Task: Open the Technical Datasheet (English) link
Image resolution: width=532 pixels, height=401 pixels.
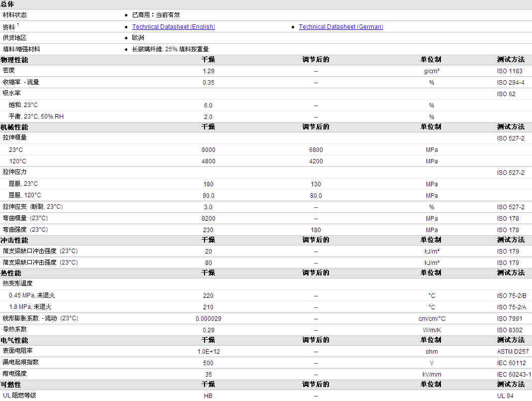Action: (x=173, y=27)
